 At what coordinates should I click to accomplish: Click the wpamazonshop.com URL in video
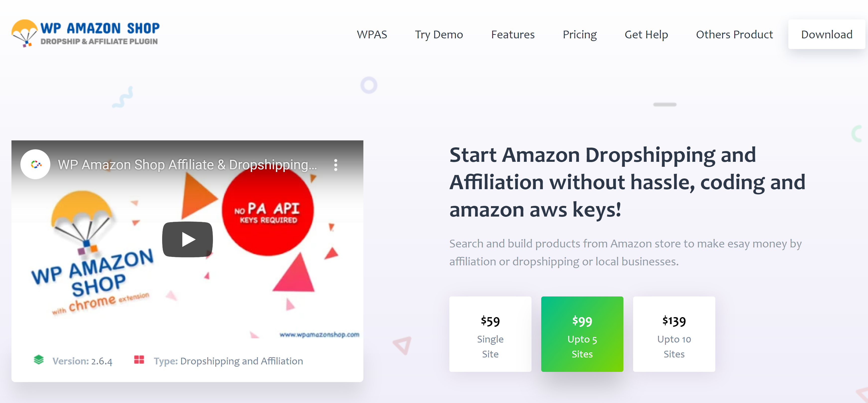click(x=319, y=334)
